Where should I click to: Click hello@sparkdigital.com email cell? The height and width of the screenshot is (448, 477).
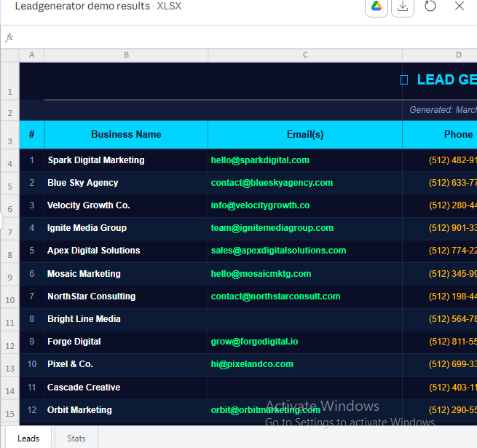tap(305, 160)
